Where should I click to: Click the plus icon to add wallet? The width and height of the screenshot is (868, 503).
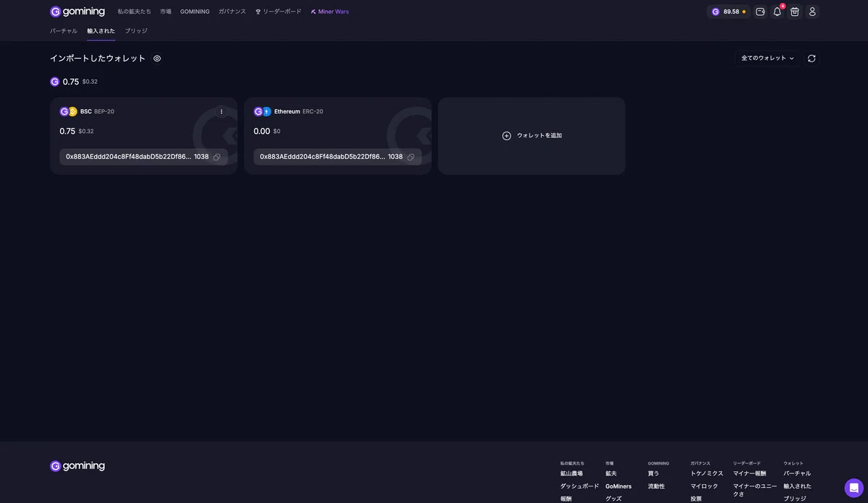[506, 136]
